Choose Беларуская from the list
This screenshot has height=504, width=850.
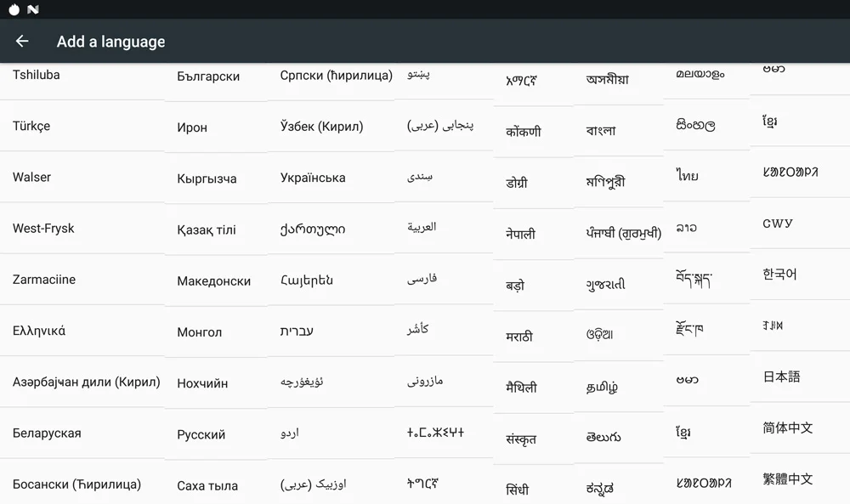click(47, 433)
